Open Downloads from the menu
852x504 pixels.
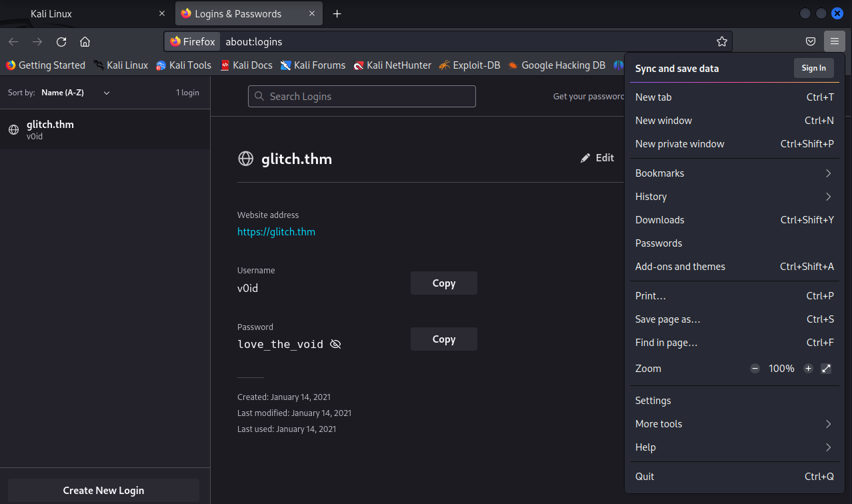(735, 220)
